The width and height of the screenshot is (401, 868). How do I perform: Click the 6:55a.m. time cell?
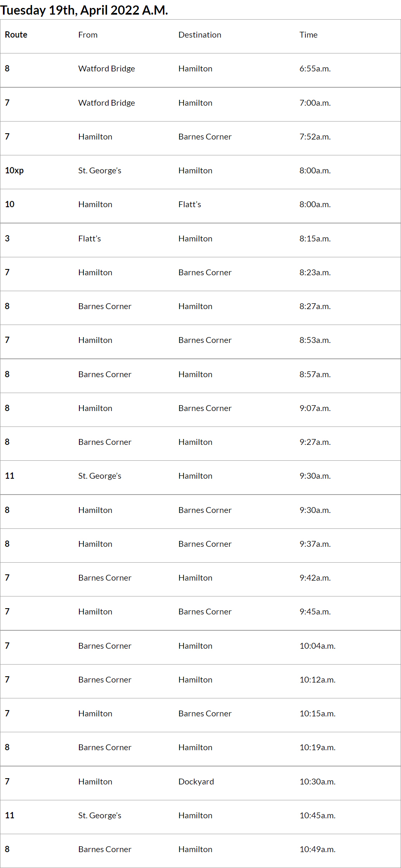[315, 69]
